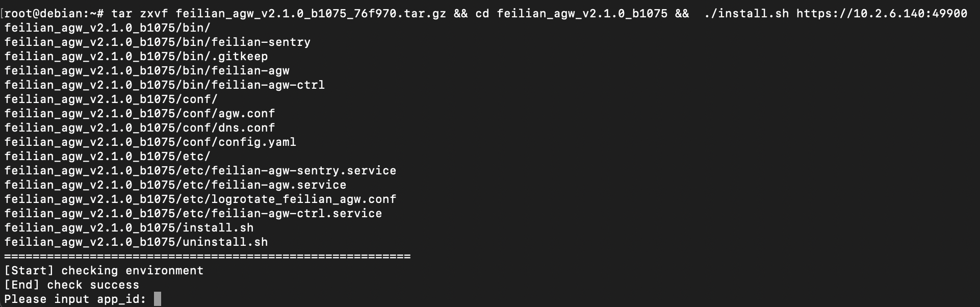Image resolution: width=980 pixels, height=307 pixels.
Task: Click the bin/feilian-agw-ctrl output line
Action: coord(165,85)
